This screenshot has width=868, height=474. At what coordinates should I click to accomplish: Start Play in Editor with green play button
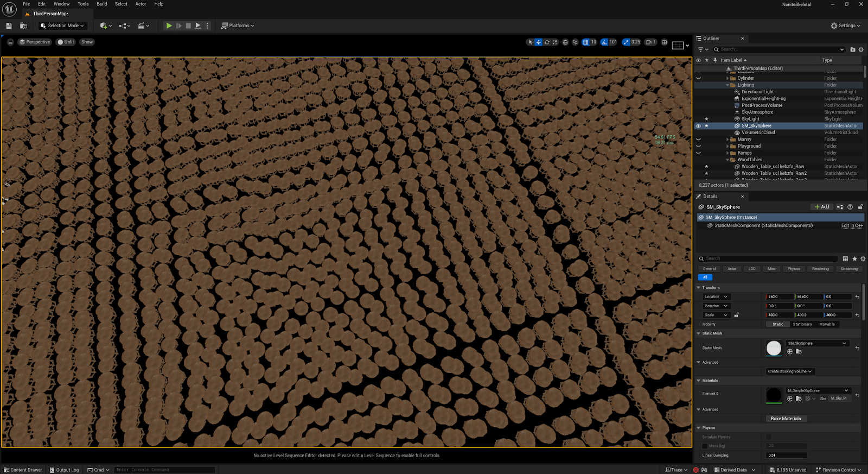click(169, 26)
